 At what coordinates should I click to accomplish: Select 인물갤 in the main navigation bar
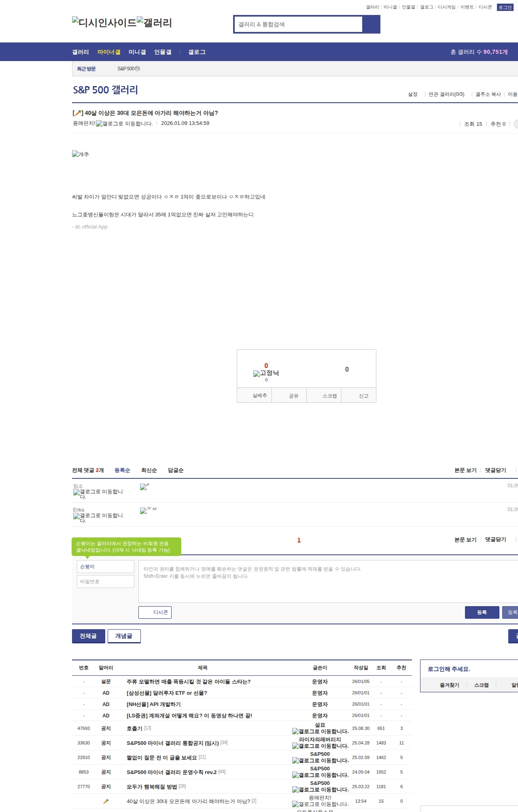click(163, 52)
